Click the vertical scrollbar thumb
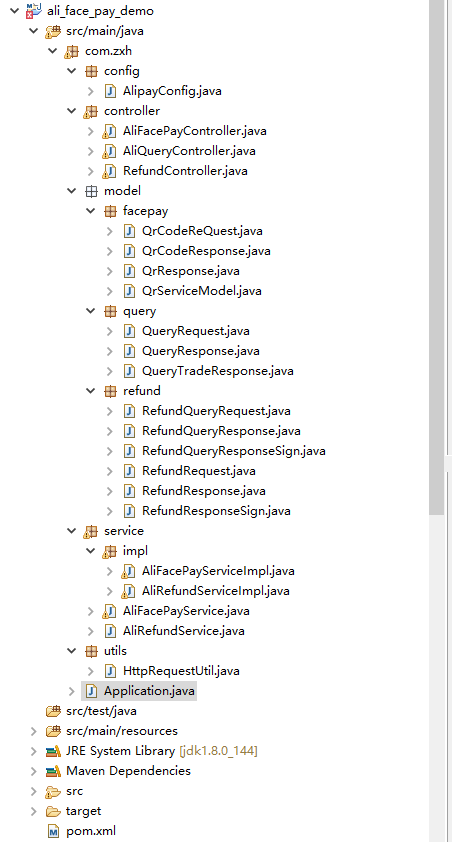The width and height of the screenshot is (452, 842). [x=436, y=258]
